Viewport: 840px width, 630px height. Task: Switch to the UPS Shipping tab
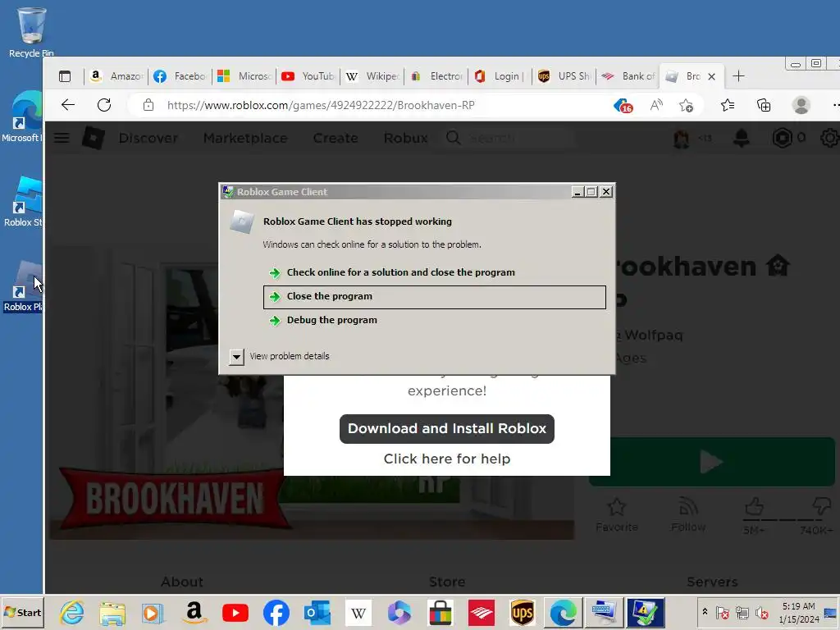tap(564, 76)
